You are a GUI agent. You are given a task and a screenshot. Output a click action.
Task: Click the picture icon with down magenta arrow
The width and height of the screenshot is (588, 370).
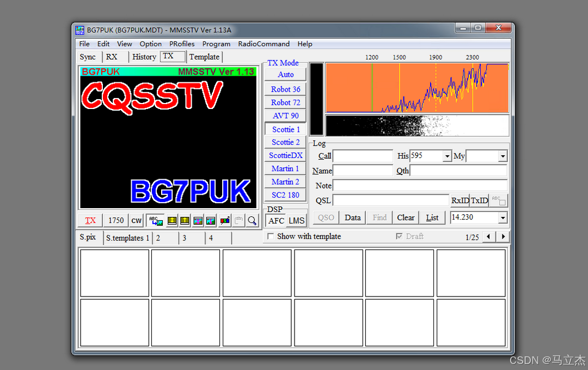tap(211, 221)
